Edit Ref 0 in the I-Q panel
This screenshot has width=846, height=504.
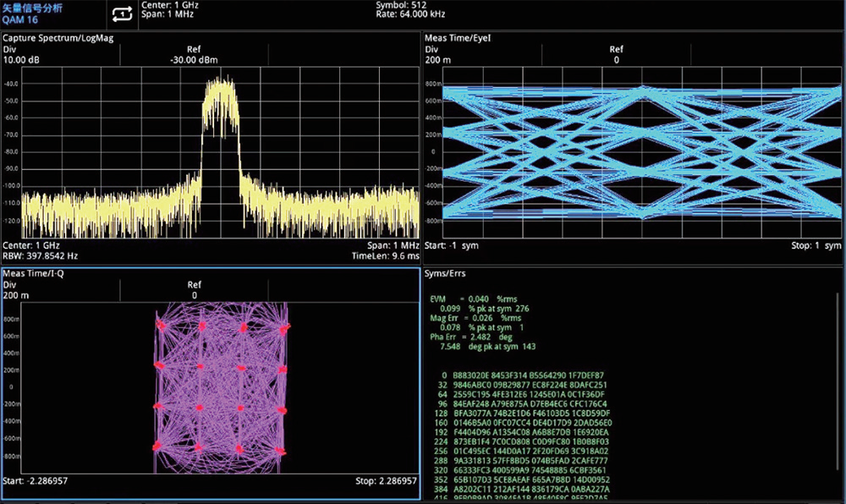(x=195, y=290)
